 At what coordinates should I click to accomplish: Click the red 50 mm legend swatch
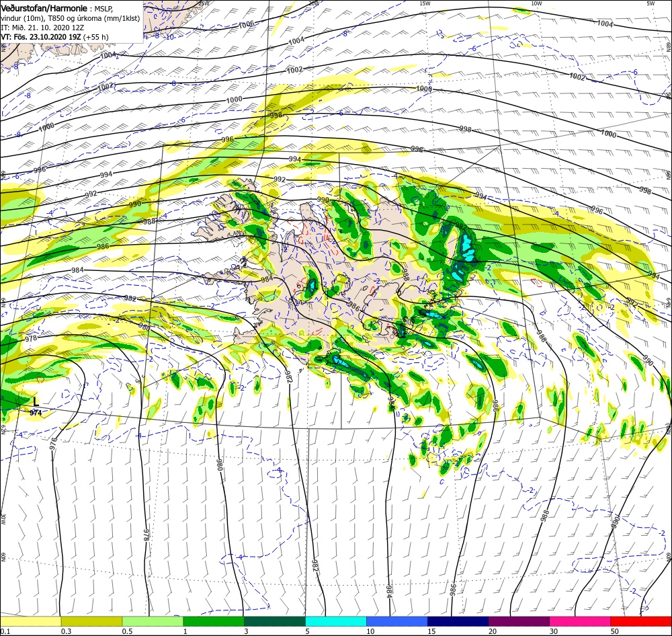pyautogui.click(x=641, y=621)
